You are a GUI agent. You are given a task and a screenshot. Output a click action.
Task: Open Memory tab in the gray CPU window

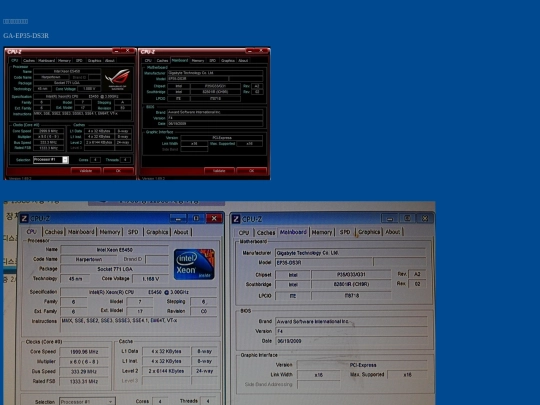[x=110, y=232]
